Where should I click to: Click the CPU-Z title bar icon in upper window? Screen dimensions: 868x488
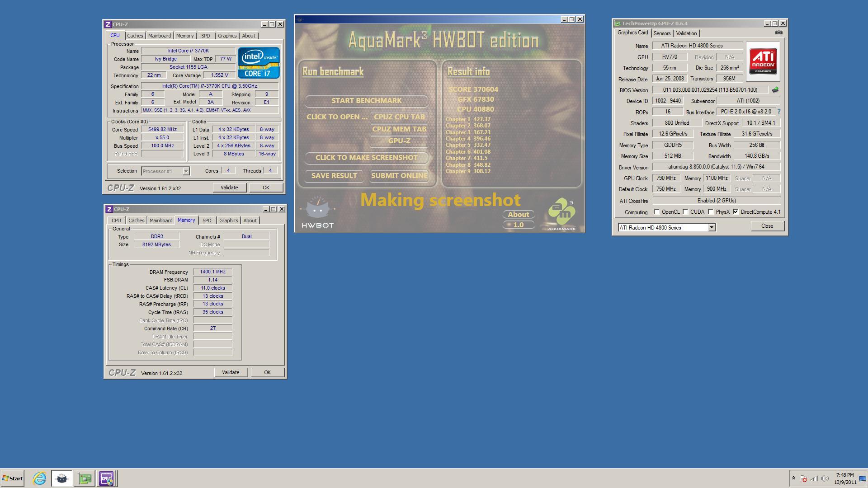pyautogui.click(x=108, y=24)
